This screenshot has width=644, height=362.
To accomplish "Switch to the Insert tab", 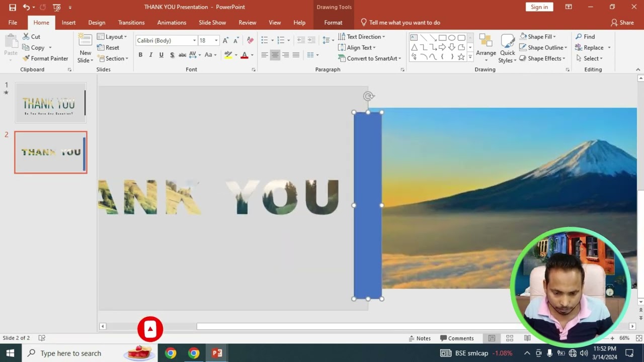I will [68, 23].
